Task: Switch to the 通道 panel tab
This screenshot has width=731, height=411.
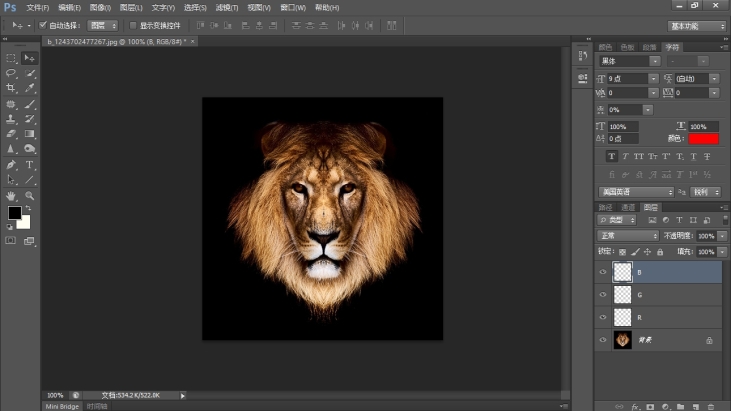Action: 628,207
